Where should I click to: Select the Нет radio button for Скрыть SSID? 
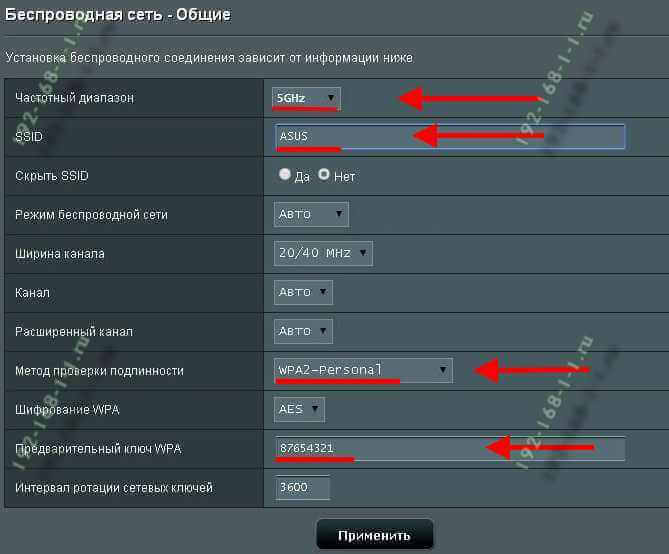point(324,174)
